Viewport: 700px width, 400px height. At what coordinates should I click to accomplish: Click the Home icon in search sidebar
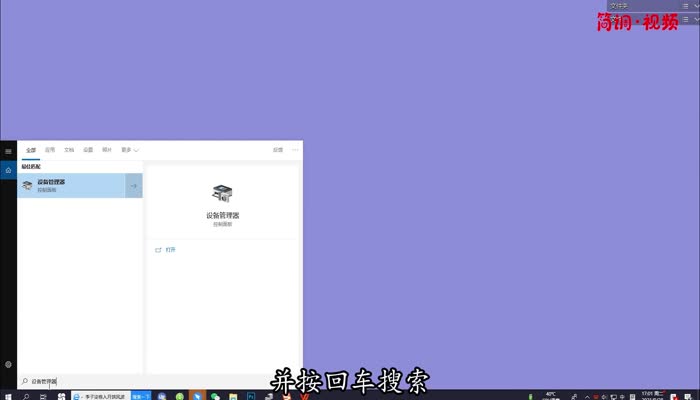tap(8, 171)
